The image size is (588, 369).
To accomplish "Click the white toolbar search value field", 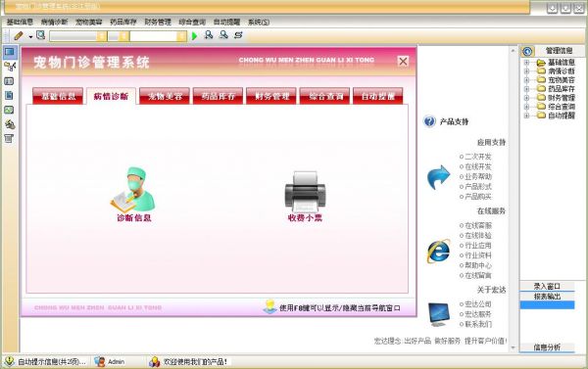I will [153, 36].
